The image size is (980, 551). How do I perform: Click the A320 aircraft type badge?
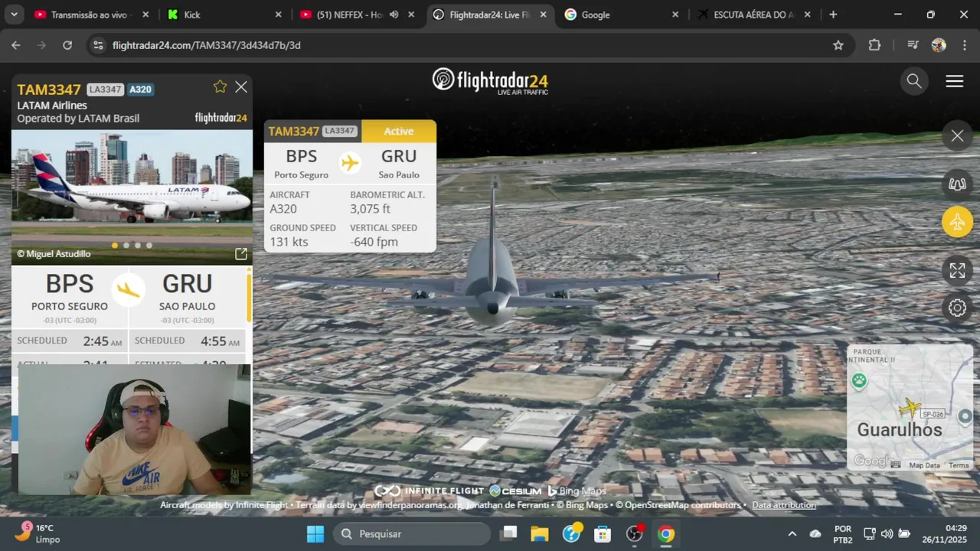pos(141,90)
